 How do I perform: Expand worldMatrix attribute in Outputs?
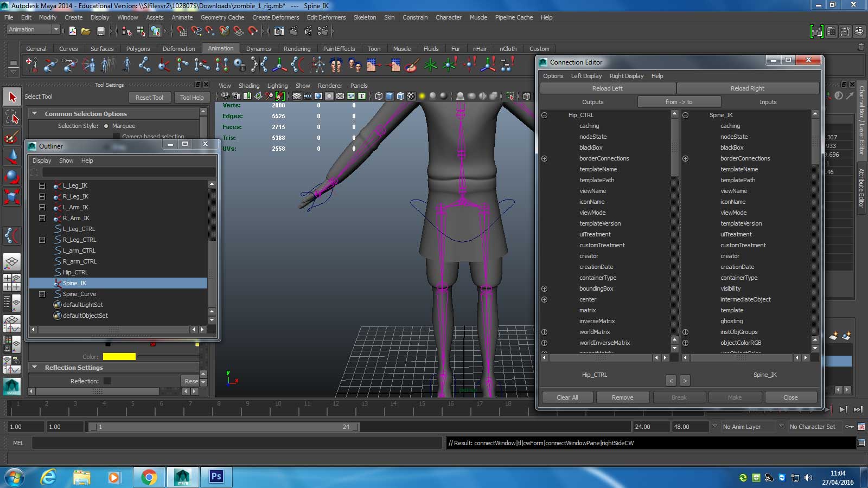pos(544,332)
